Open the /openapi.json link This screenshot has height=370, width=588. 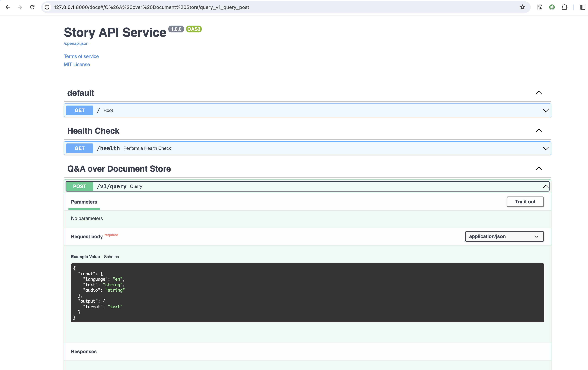(x=76, y=43)
